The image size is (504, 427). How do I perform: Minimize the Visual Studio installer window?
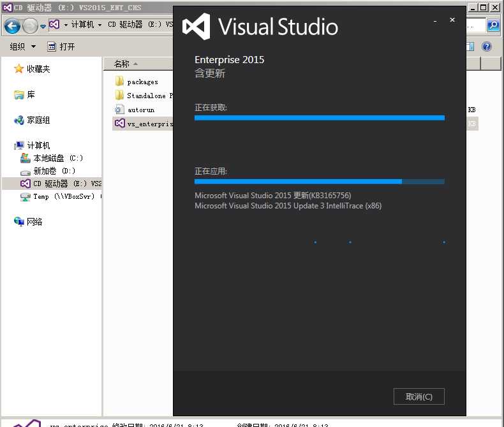click(x=435, y=20)
